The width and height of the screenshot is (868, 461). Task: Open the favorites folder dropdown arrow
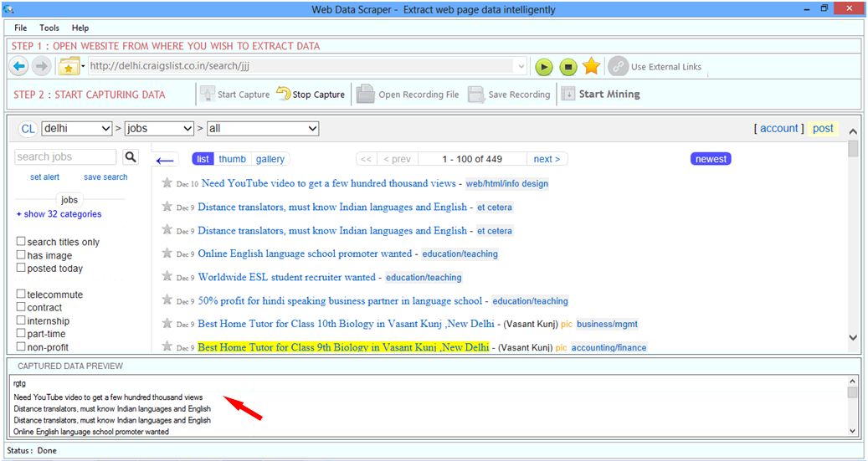(x=83, y=66)
